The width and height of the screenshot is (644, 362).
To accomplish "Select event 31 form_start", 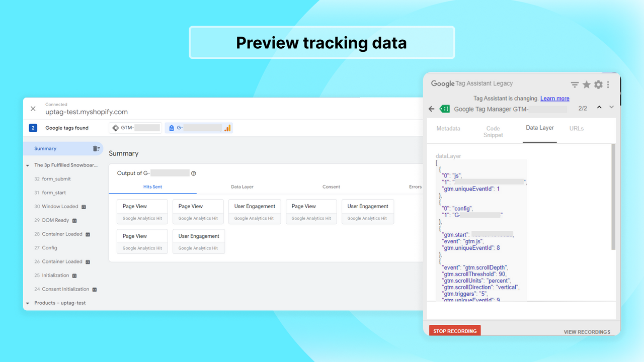I will (50, 193).
